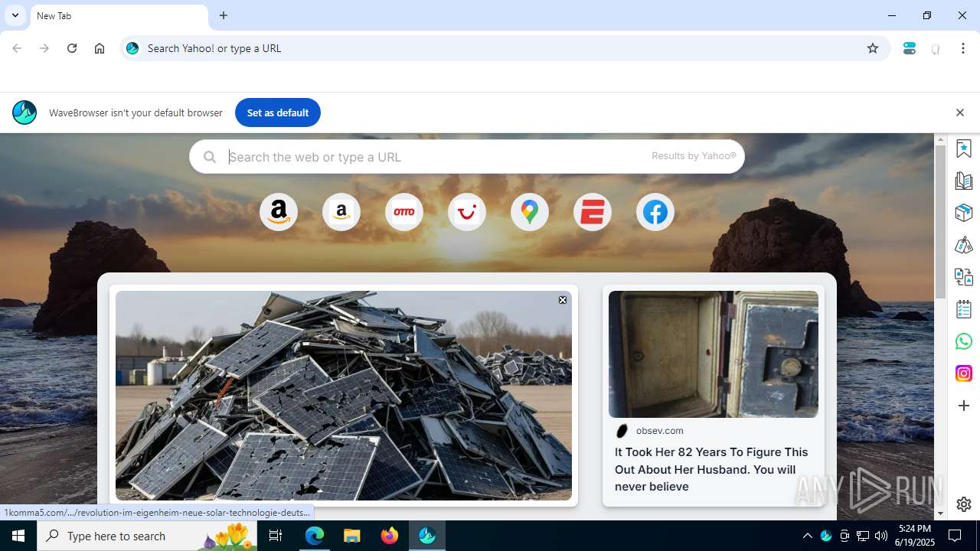Open the bookmarks sidebar panel
Image resolution: width=980 pixels, height=551 pixels.
click(x=964, y=148)
